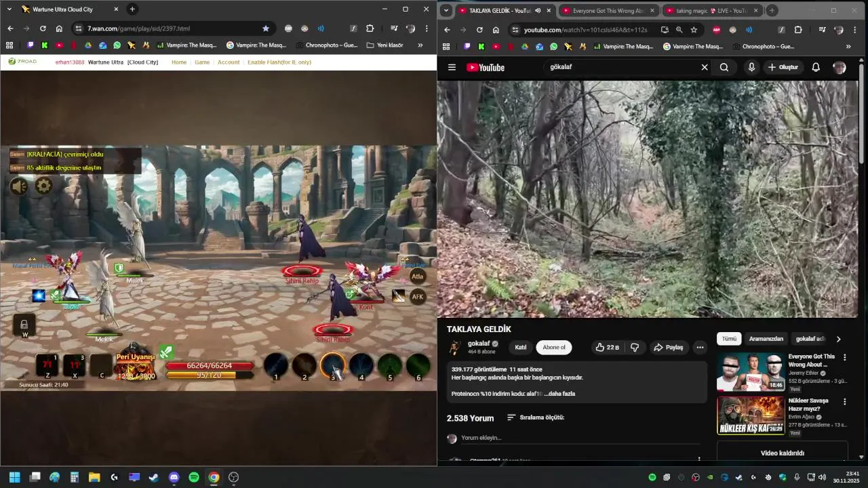Image resolution: width=868 pixels, height=488 pixels.
Task: Open Spotify from the taskbar
Action: point(194,477)
